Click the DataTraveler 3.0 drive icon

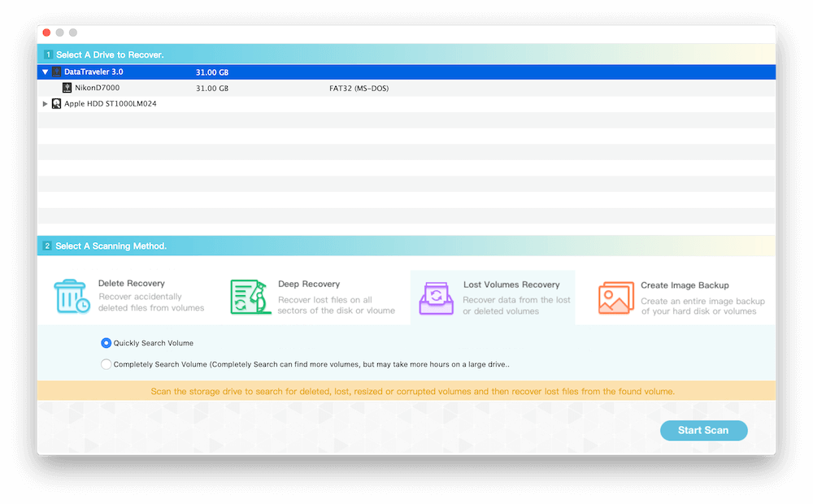(x=57, y=72)
